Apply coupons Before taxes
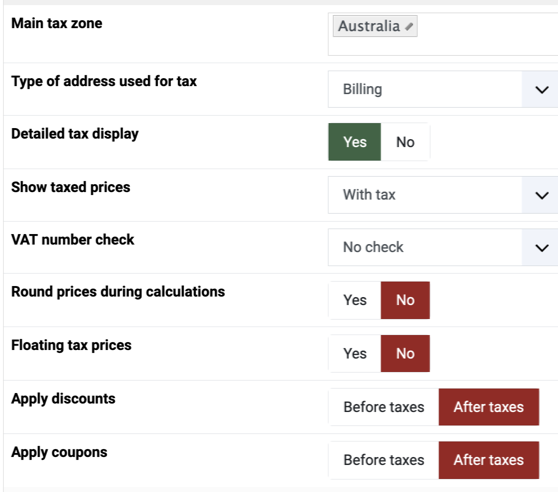The width and height of the screenshot is (559, 492). pyautogui.click(x=384, y=460)
